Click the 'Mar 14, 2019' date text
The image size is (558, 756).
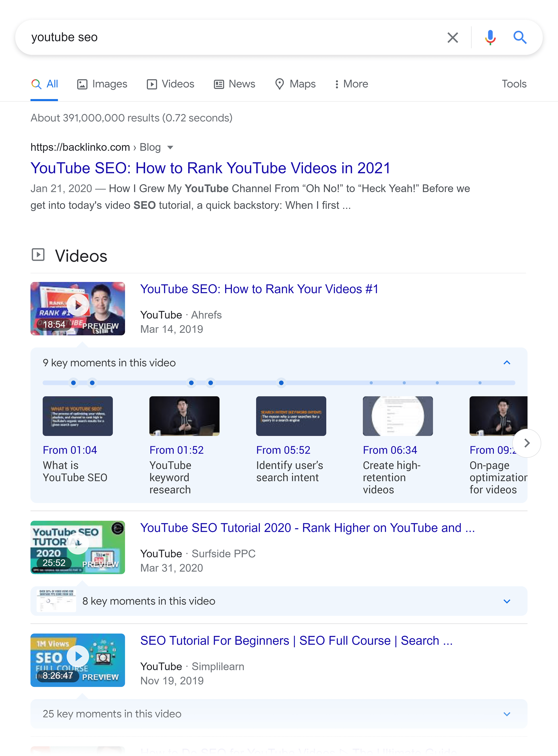pos(172,329)
